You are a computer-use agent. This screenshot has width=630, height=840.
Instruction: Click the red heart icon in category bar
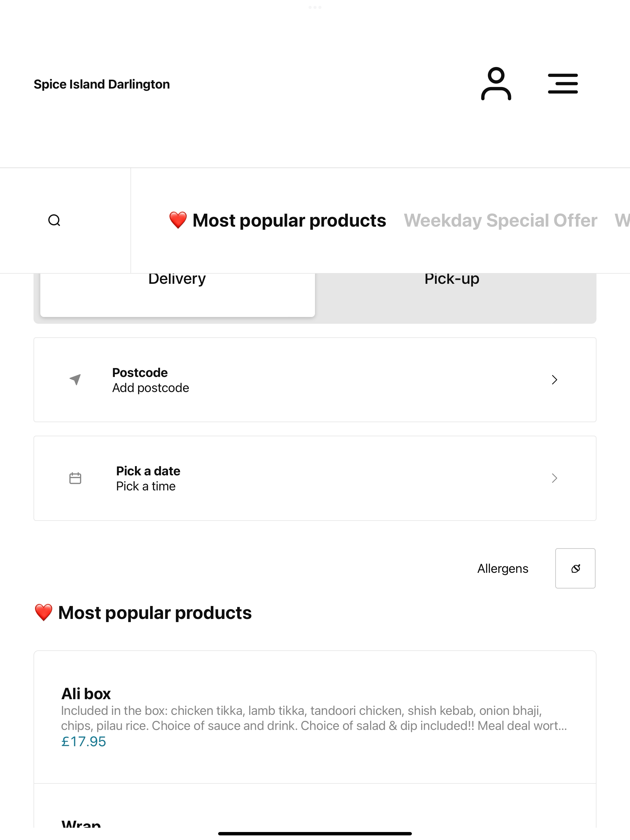(x=178, y=220)
